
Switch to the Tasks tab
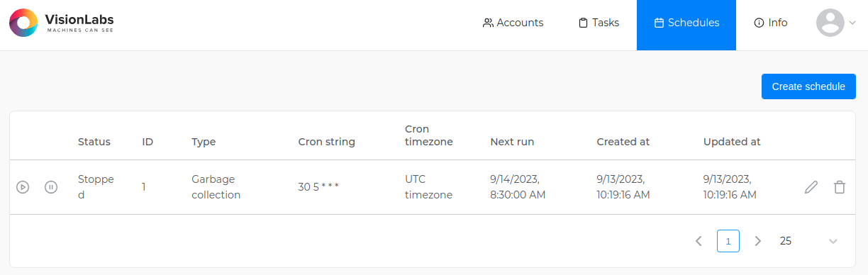tap(599, 23)
